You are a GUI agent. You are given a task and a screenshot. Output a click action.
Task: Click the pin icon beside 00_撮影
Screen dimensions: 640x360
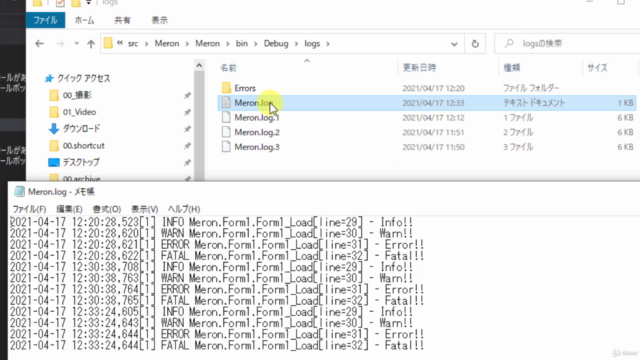[187, 95]
